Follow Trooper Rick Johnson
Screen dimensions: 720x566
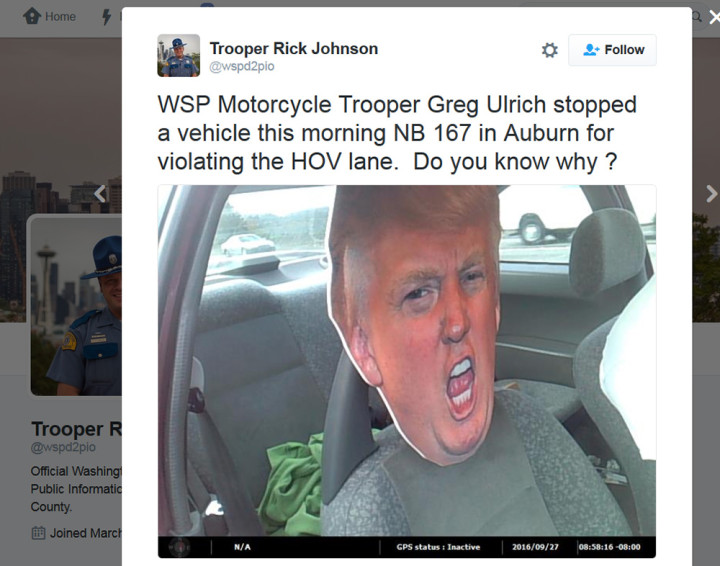[x=612, y=50]
